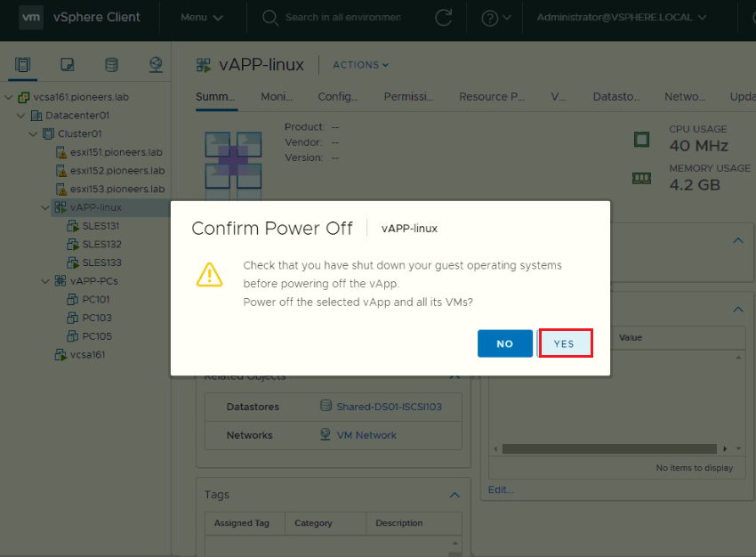The height and width of the screenshot is (557, 756).
Task: Click the esxi153.pioneers.lab host warning icon
Action: 61,190
